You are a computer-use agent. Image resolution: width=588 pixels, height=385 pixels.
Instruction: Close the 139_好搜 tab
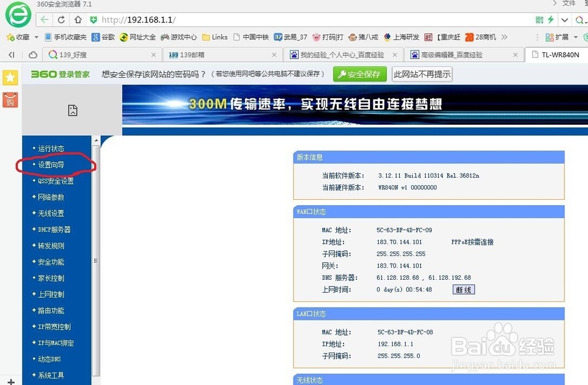pyautogui.click(x=153, y=55)
